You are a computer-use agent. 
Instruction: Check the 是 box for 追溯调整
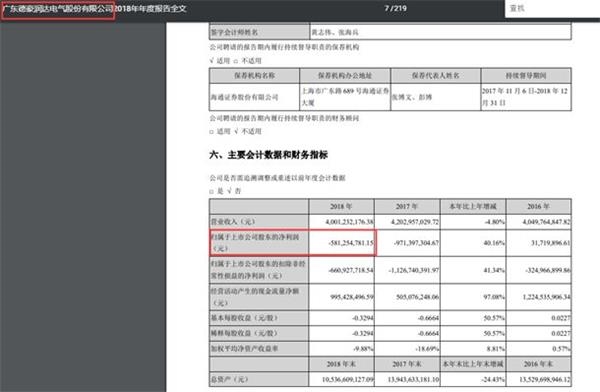(212, 191)
